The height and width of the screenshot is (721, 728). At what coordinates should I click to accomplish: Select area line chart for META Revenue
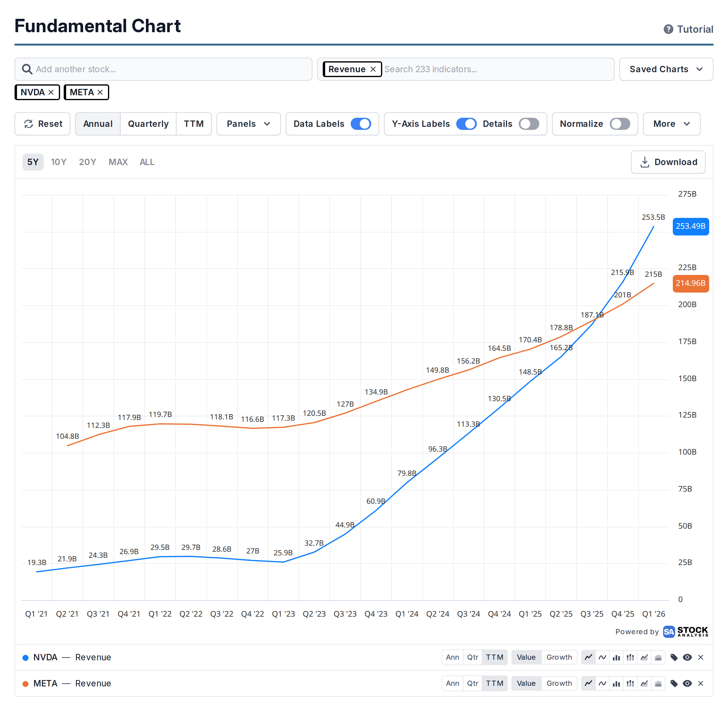[x=644, y=683]
